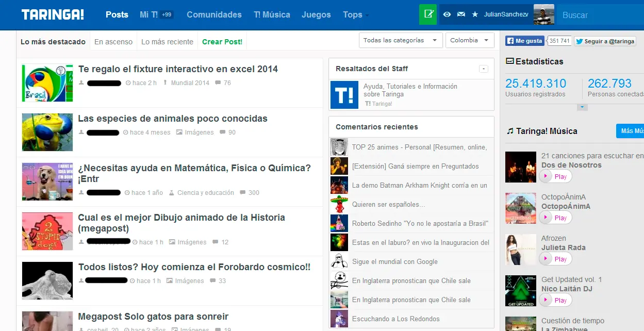Open the favorites star icon in header
The width and height of the screenshot is (644, 331).
pos(475,14)
